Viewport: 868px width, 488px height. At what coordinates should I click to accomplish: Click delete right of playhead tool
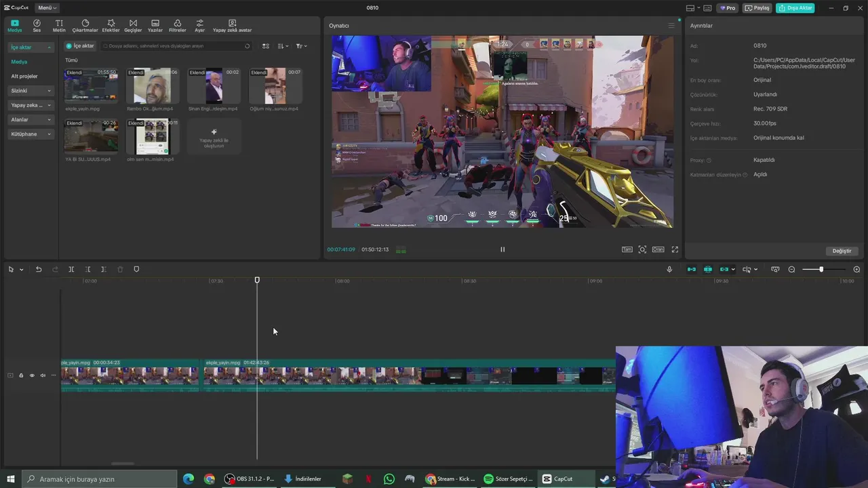[103, 269]
